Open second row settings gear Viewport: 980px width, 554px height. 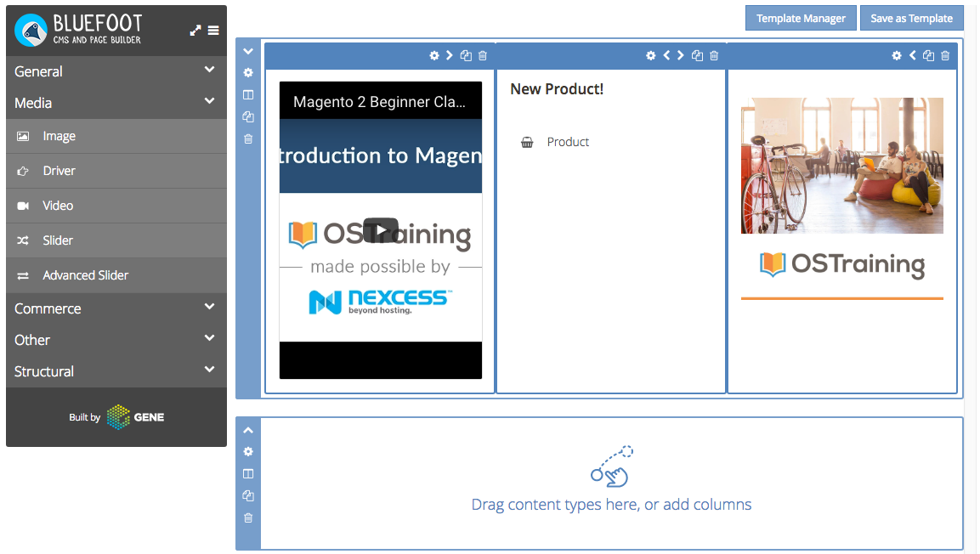coord(248,451)
